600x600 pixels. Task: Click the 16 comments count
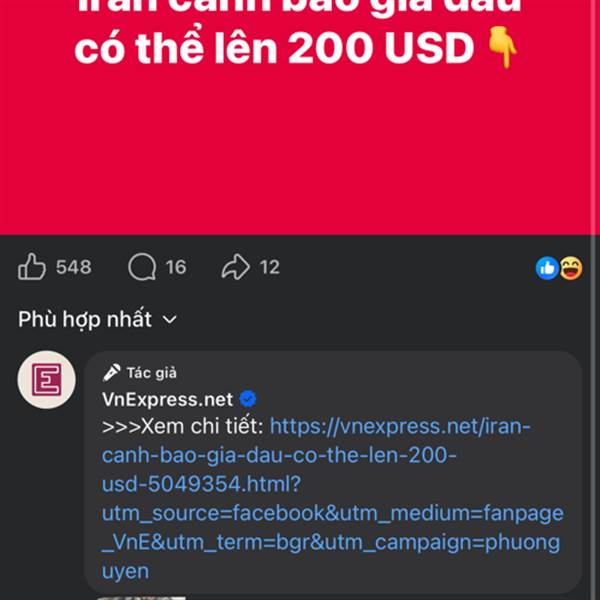click(x=176, y=267)
